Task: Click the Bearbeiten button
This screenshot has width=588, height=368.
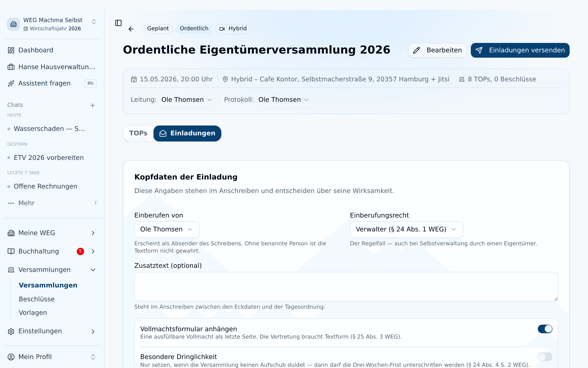Action: point(437,50)
